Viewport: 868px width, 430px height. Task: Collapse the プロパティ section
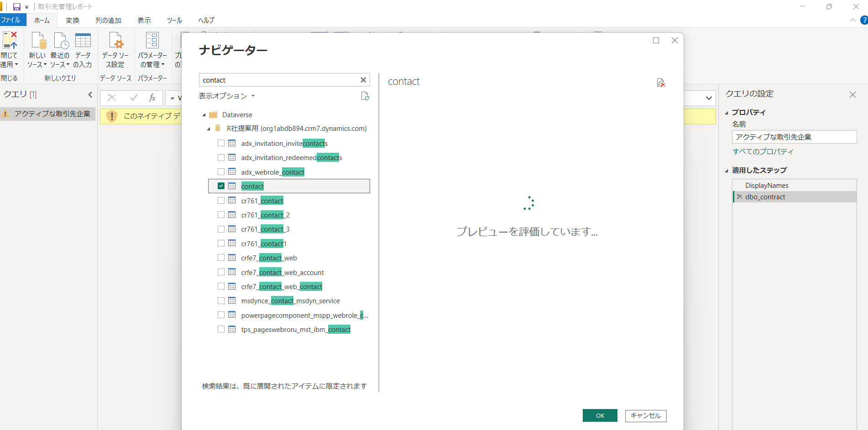pyautogui.click(x=727, y=113)
